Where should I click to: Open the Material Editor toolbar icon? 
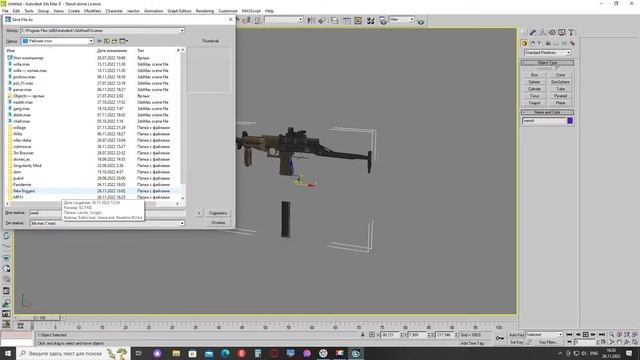[371, 20]
